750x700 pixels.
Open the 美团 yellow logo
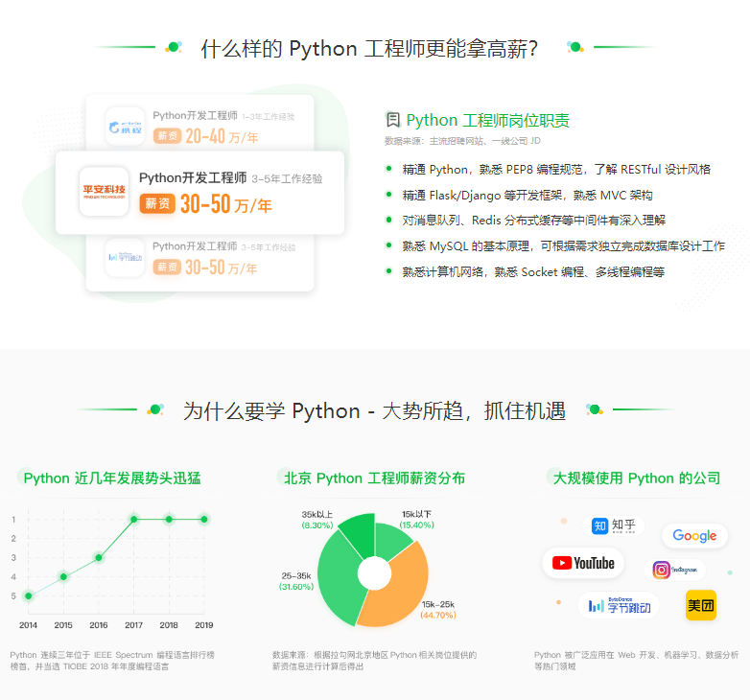tap(701, 605)
